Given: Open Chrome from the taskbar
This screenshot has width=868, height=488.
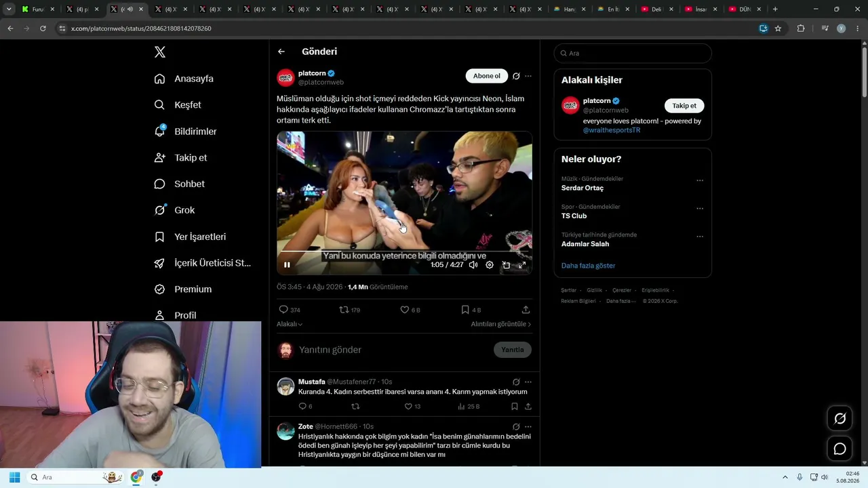Looking at the screenshot, I should click(136, 477).
